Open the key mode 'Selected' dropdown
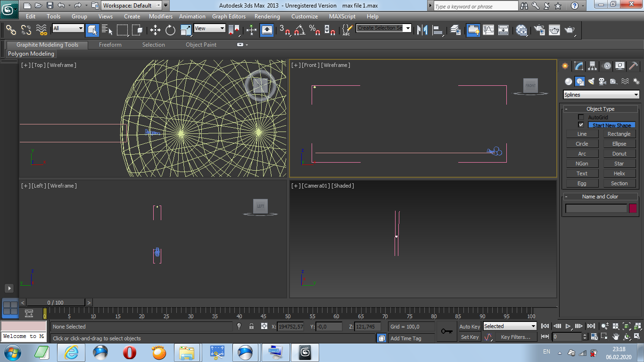This screenshot has height=362, width=644. pyautogui.click(x=510, y=326)
